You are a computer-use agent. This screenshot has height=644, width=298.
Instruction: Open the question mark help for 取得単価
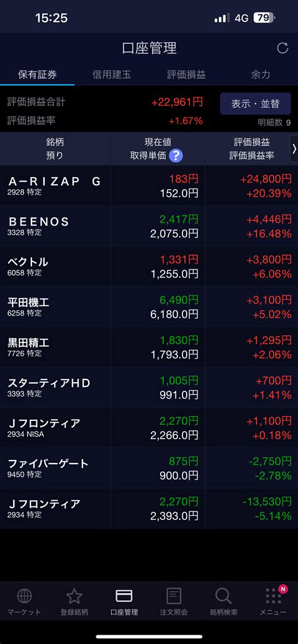176,156
